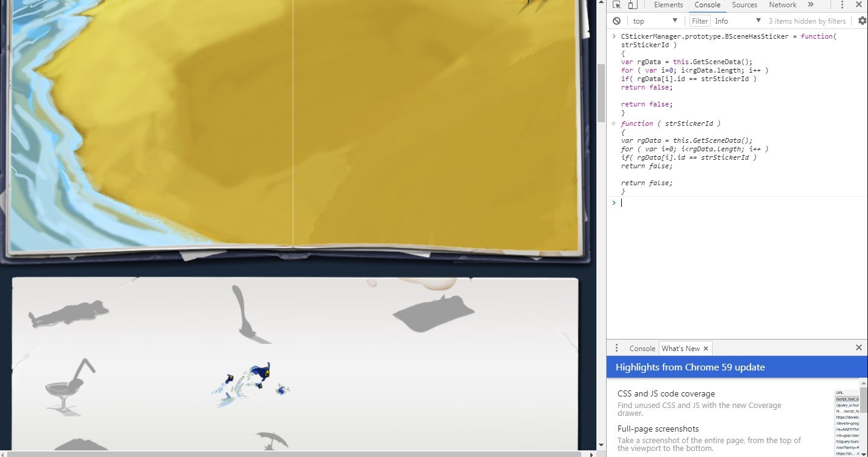Open DevTools customize menu (three dots)
This screenshot has width=868, height=457.
(842, 5)
